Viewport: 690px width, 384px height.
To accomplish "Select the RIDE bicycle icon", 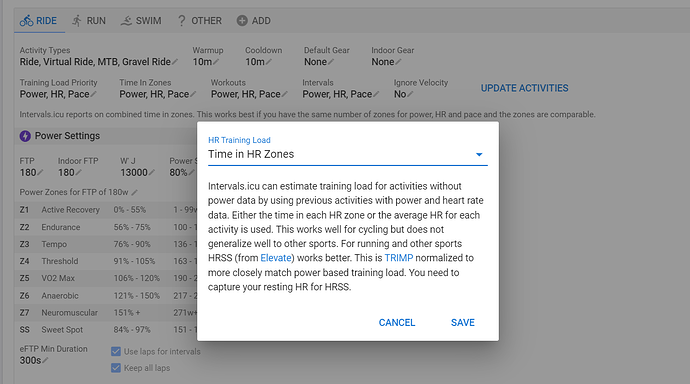I will click(26, 21).
